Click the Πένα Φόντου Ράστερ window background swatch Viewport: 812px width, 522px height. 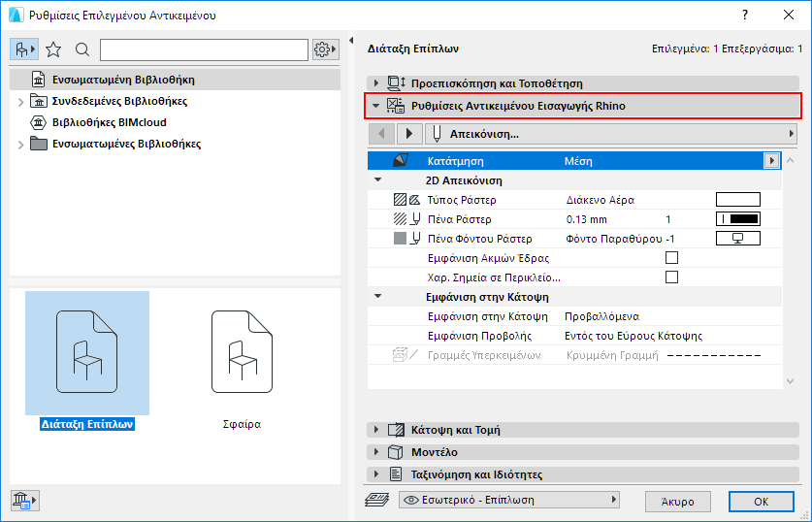click(x=738, y=239)
